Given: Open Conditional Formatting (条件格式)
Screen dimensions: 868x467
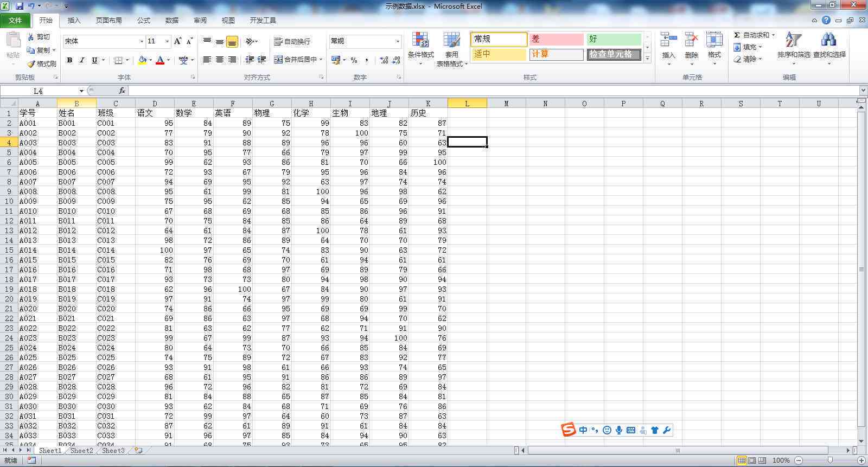Looking at the screenshot, I should coord(420,49).
